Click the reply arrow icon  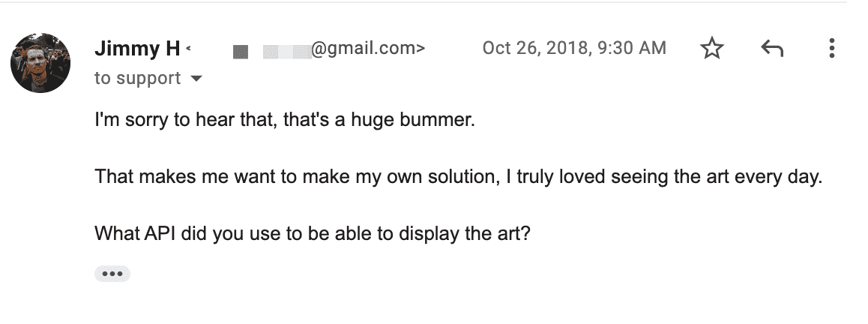[771, 49]
